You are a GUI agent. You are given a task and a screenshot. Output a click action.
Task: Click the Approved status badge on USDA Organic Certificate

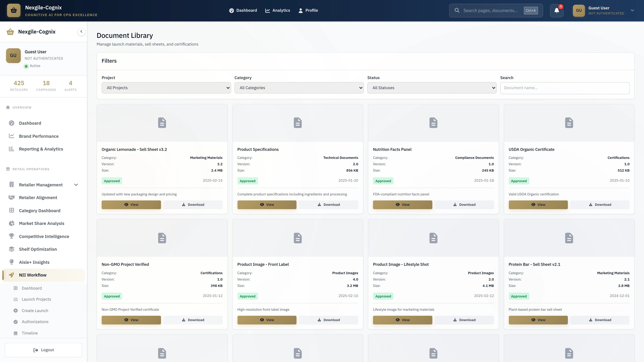[x=519, y=181]
